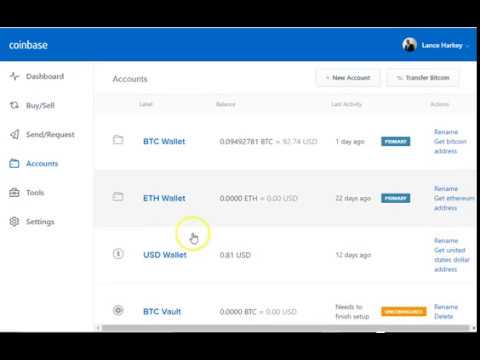Create a New Account

(348, 78)
